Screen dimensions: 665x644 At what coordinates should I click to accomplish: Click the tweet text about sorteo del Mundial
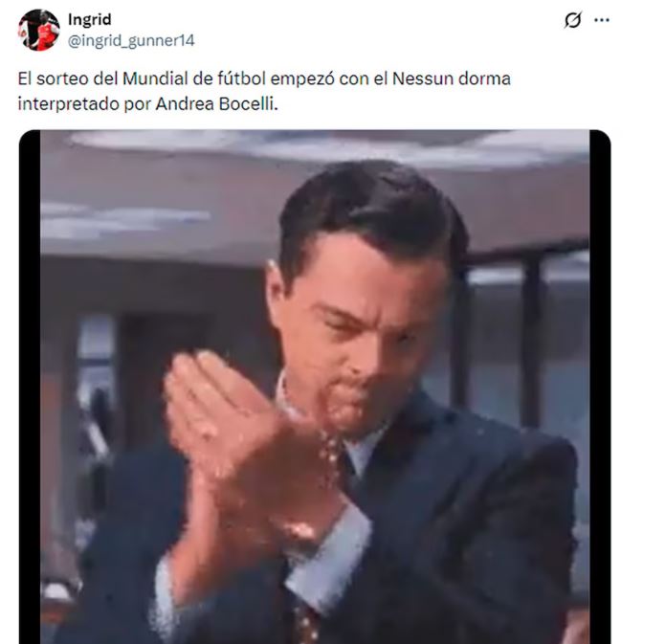pos(264,91)
